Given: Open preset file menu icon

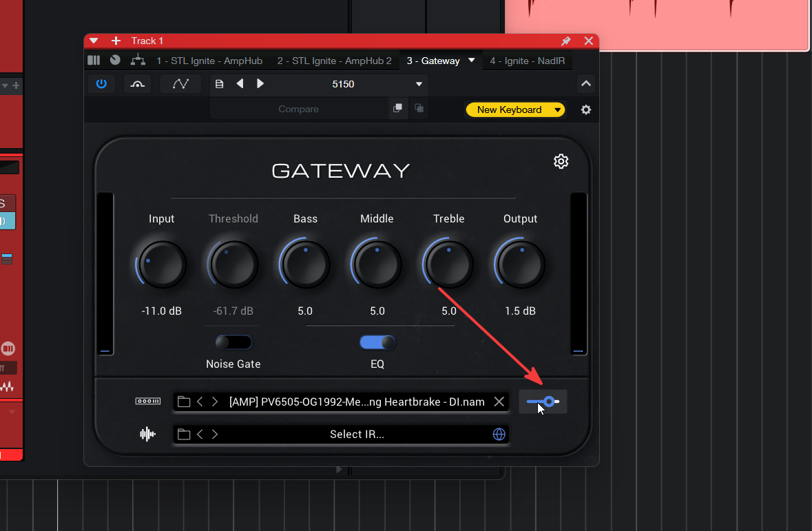Looking at the screenshot, I should pyautogui.click(x=219, y=84).
